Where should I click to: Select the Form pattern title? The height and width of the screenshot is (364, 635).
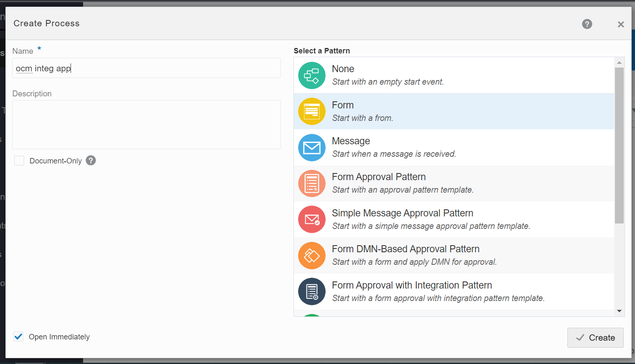pyautogui.click(x=343, y=105)
